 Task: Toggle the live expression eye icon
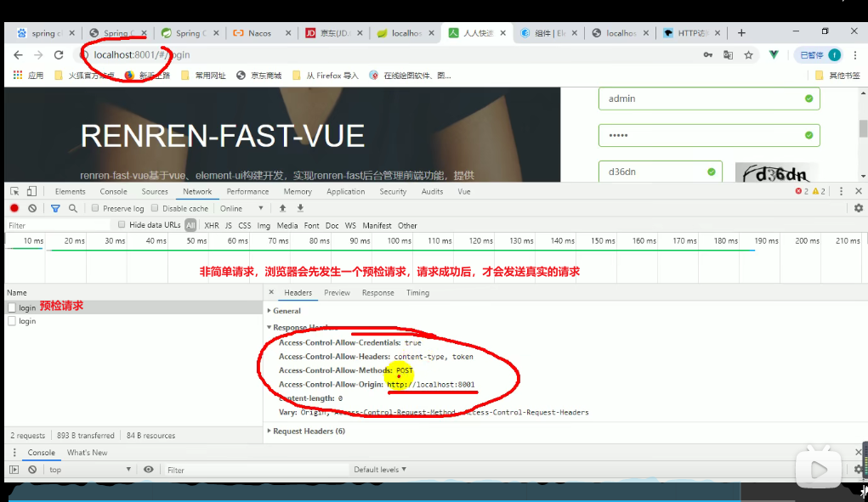point(149,470)
